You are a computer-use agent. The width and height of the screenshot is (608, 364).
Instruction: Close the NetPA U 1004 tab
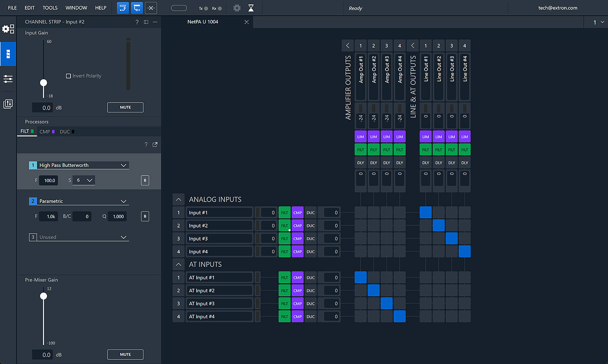click(x=246, y=22)
